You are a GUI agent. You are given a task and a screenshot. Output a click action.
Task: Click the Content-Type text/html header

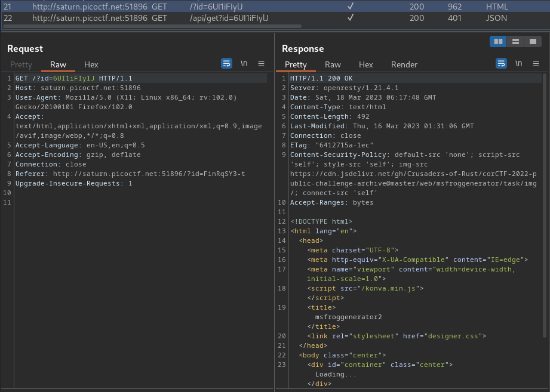point(338,107)
